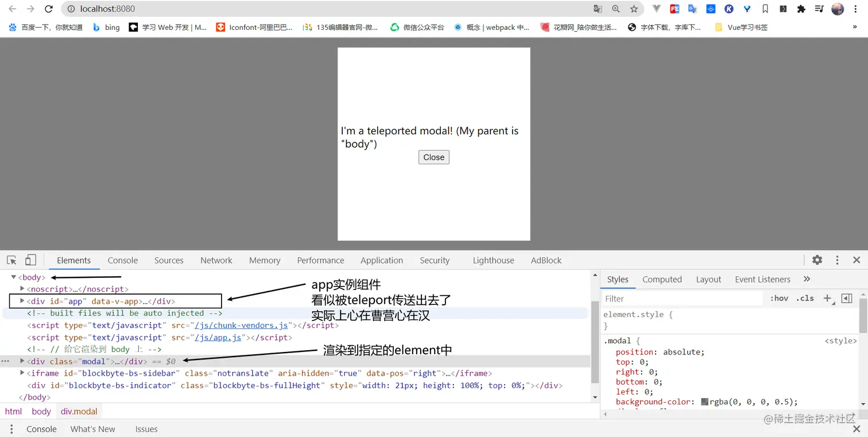Switch to the Sources tab
Screen dimensions: 868x437
click(x=169, y=260)
